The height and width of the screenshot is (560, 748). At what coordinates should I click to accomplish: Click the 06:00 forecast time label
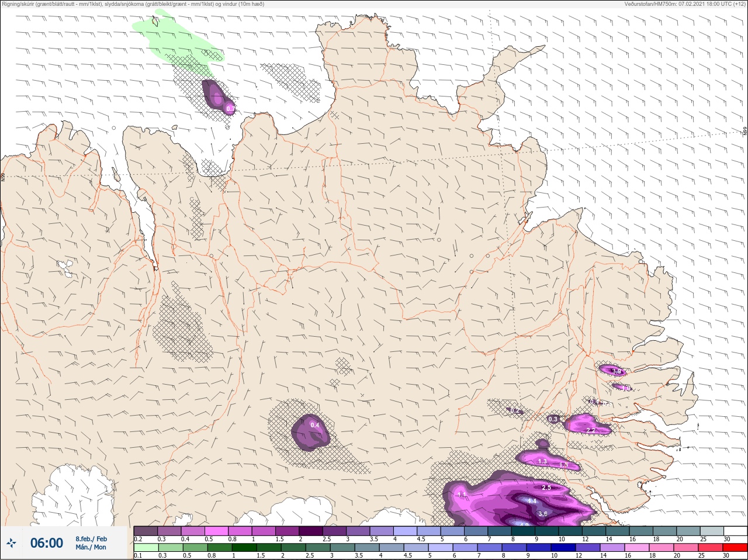click(x=47, y=543)
